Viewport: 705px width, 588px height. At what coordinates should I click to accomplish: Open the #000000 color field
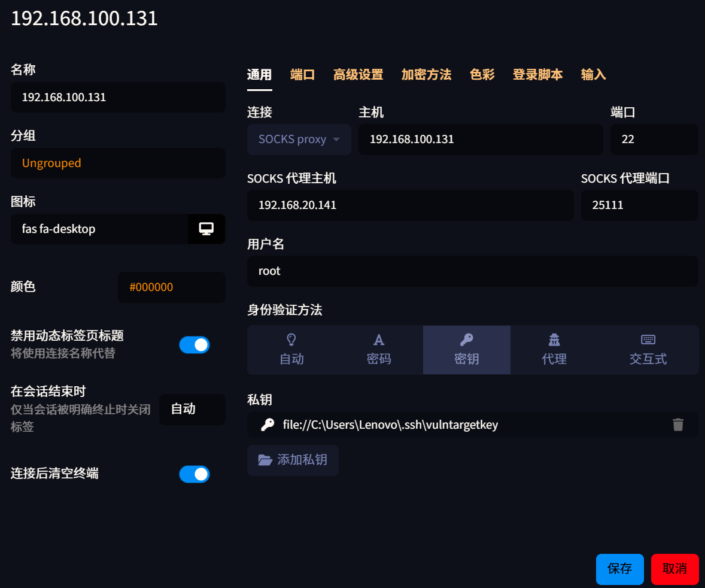(171, 287)
